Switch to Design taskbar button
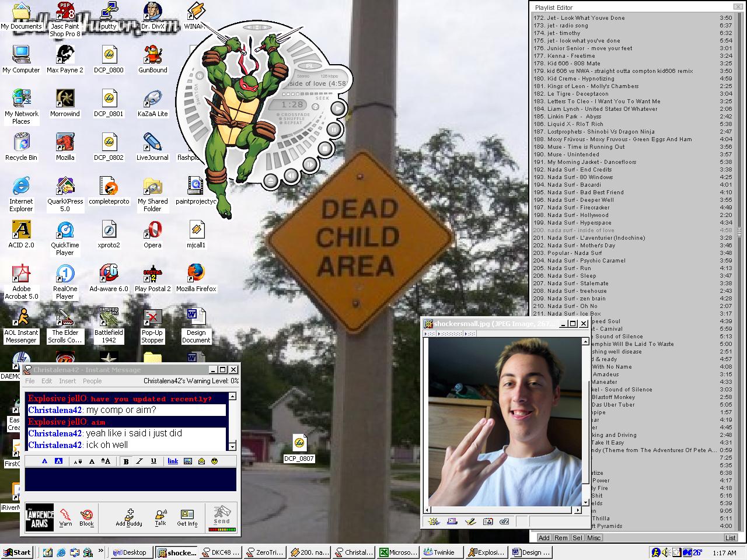This screenshot has height=560, width=747. [531, 552]
